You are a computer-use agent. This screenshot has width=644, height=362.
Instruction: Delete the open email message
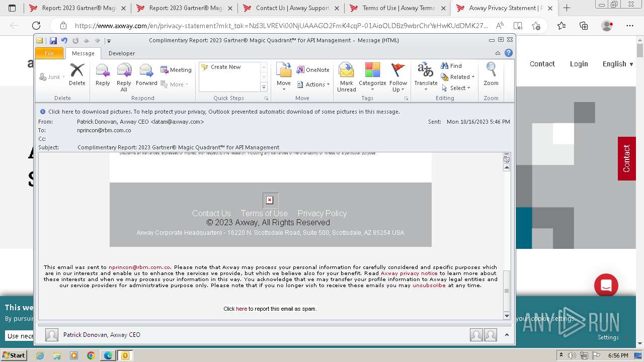[x=77, y=75]
